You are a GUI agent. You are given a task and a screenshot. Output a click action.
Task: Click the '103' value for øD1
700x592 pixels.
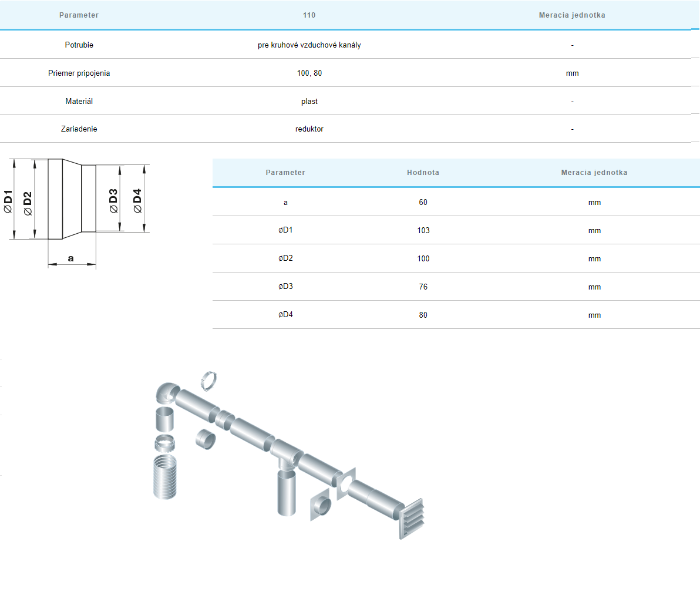pos(423,230)
